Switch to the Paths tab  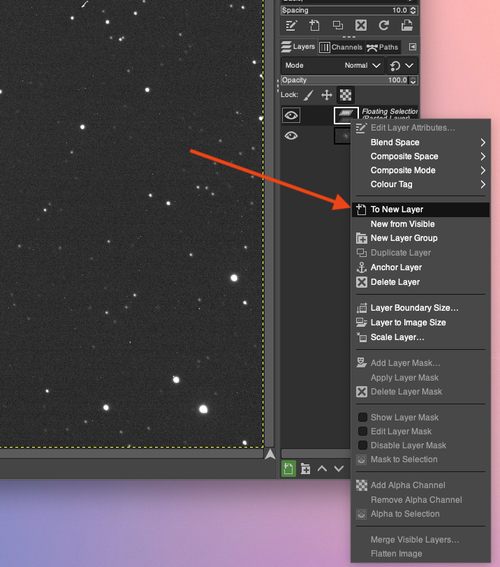coord(383,47)
